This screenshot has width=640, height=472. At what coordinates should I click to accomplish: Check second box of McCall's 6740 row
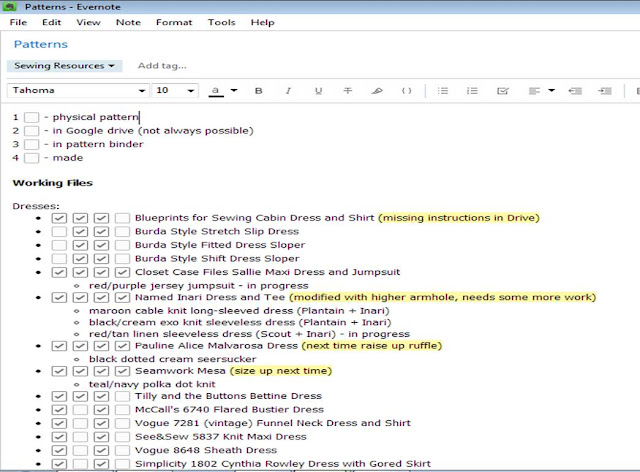point(80,410)
